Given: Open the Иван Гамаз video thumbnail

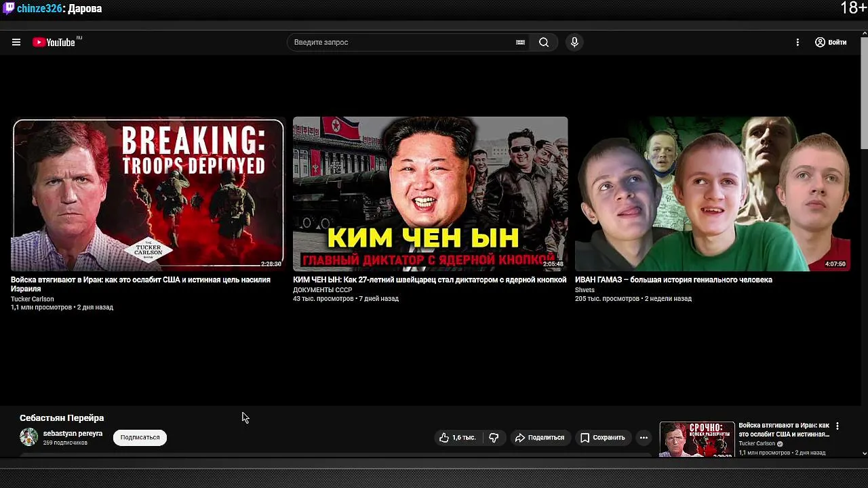Looking at the screenshot, I should tap(712, 194).
